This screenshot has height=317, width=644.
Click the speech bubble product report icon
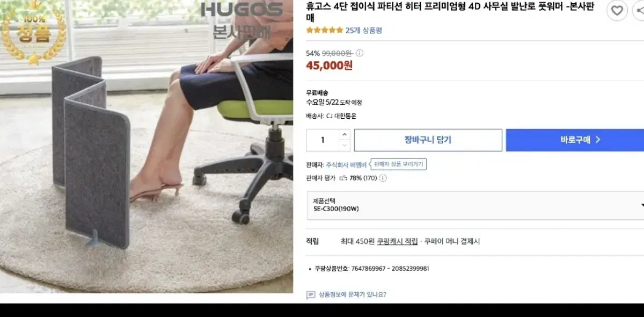311,294
